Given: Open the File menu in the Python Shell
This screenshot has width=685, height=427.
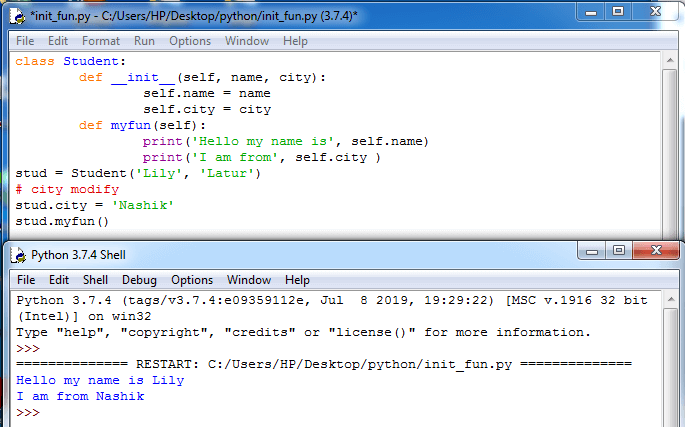Looking at the screenshot, I should (27, 280).
